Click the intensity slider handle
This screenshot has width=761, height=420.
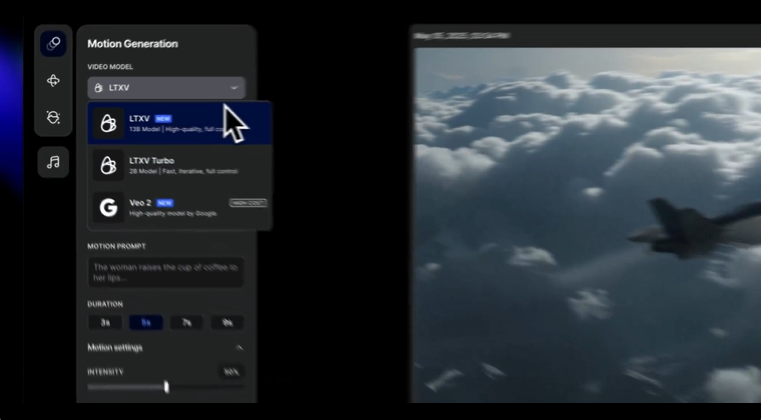click(166, 387)
